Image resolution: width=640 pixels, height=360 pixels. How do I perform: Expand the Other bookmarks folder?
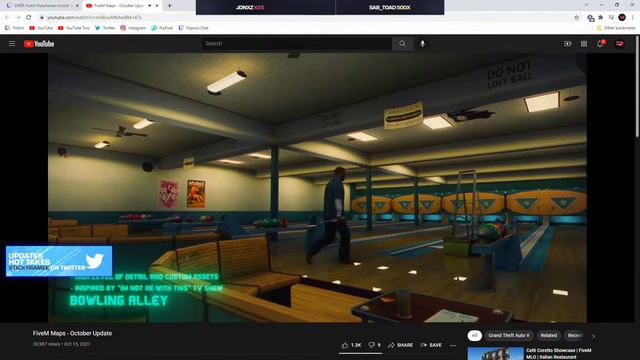pos(616,28)
